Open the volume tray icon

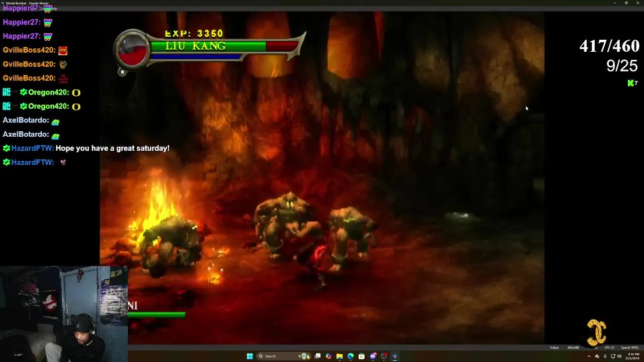619,356
